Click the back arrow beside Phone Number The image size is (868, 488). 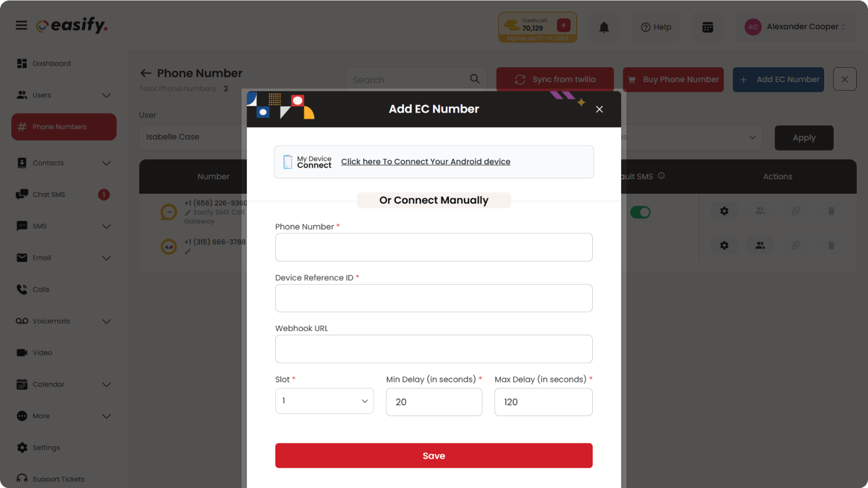[x=146, y=73]
